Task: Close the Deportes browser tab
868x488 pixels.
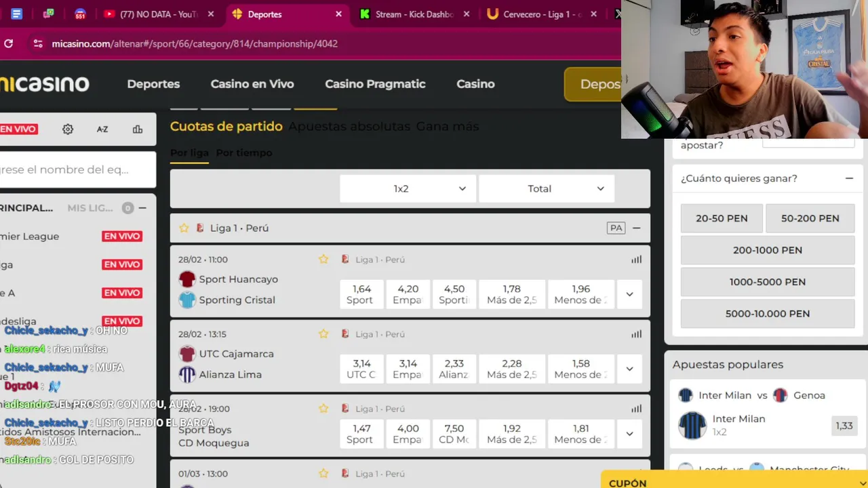Action: tap(338, 14)
